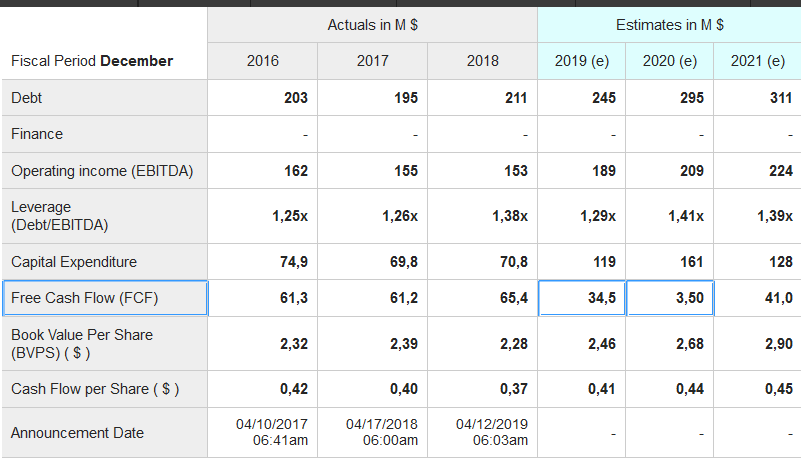The image size is (801, 466).
Task: Click the Estimates in M $ header
Action: (670, 24)
